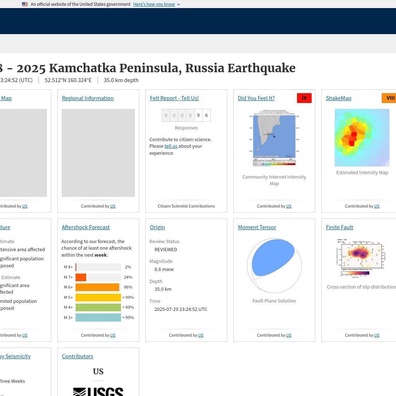Viewport: 396px width, 396px height.
Task: Click the chevron beside "Here's how you know"
Action: point(178,5)
